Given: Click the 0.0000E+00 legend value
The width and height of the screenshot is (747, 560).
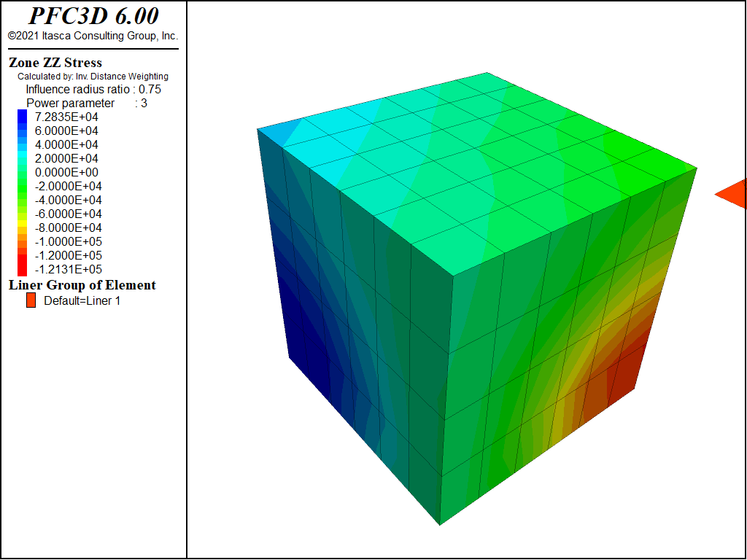Looking at the screenshot, I should tap(66, 172).
